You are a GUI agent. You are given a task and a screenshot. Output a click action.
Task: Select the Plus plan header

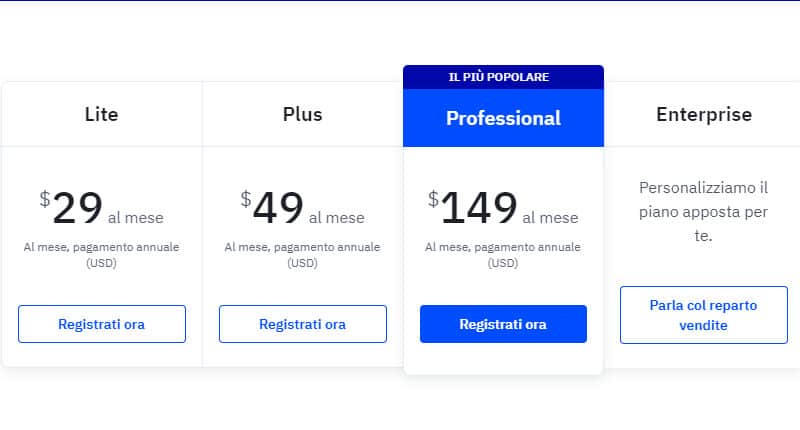[302, 114]
